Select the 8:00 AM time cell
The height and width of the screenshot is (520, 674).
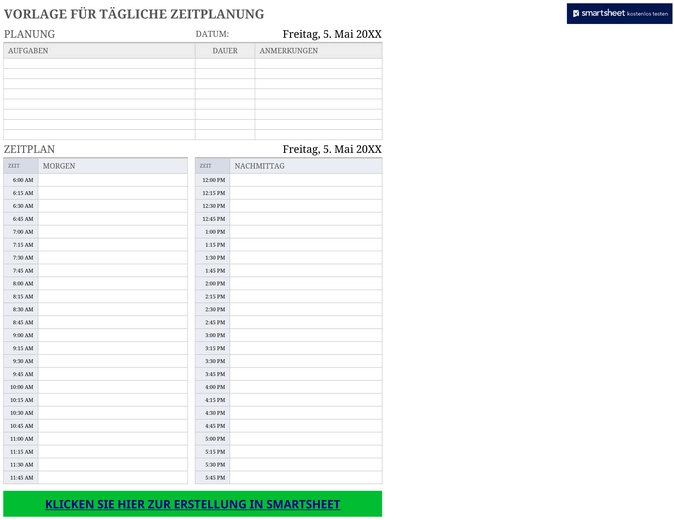(x=21, y=283)
